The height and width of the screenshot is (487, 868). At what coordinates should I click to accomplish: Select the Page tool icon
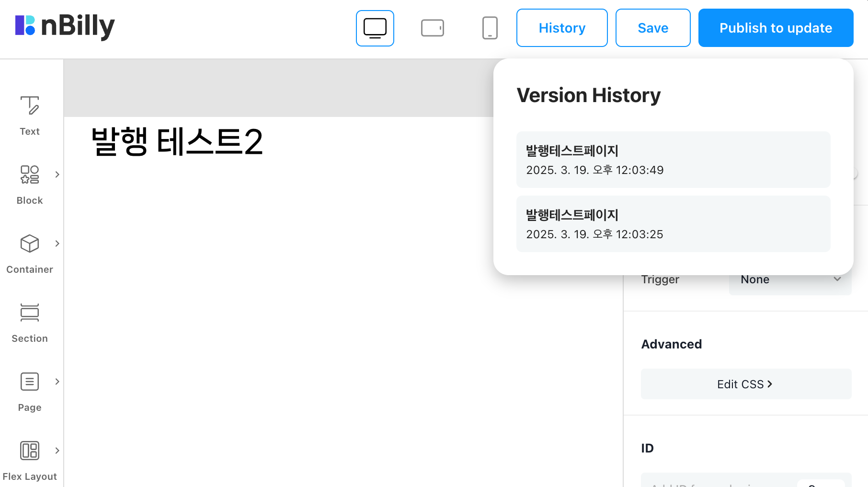[30, 382]
